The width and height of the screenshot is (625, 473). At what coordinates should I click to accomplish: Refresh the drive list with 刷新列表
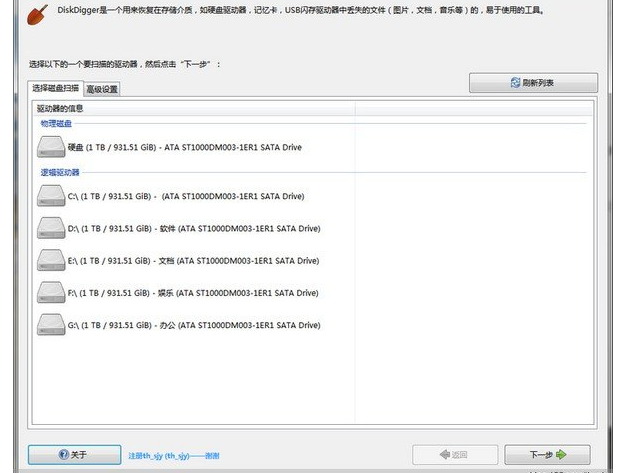click(533, 83)
